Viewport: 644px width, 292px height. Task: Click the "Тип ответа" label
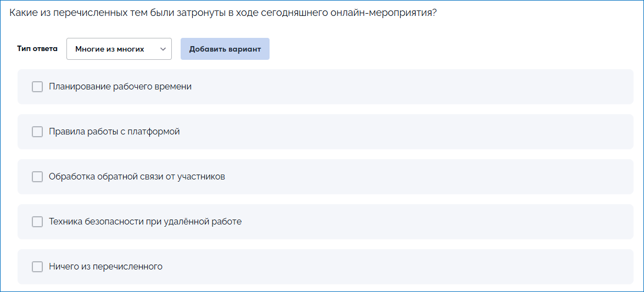(x=37, y=49)
